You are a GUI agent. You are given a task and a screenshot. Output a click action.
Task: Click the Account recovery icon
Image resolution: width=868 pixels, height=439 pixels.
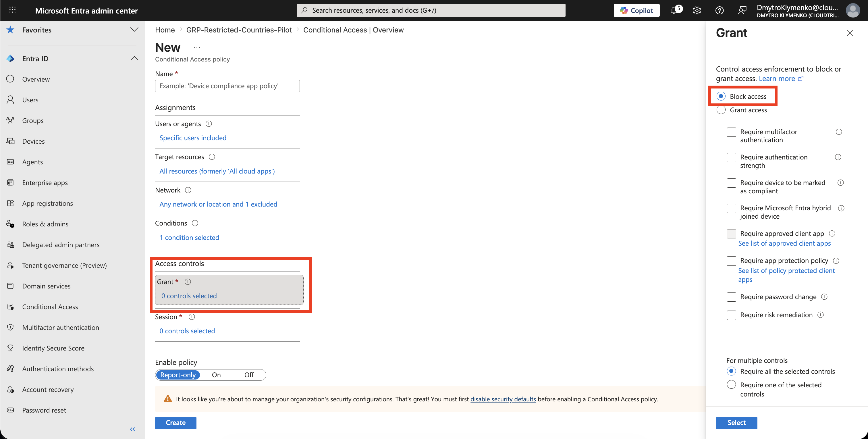click(x=10, y=389)
